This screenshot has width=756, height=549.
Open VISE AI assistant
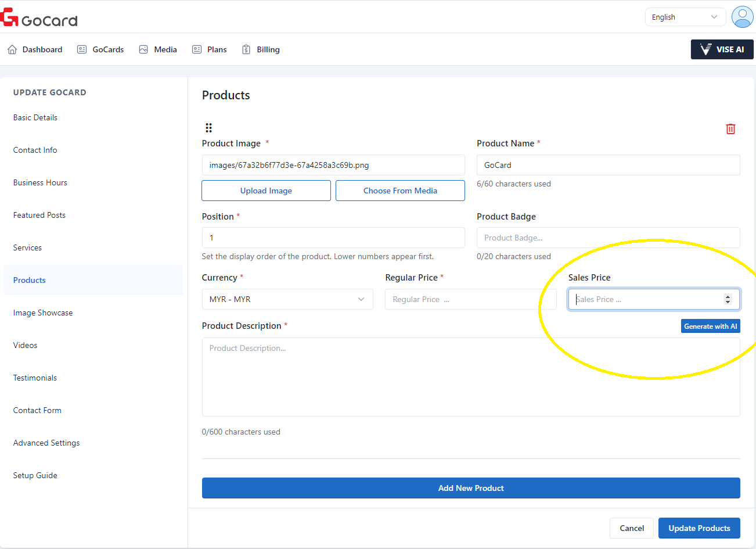coord(722,49)
